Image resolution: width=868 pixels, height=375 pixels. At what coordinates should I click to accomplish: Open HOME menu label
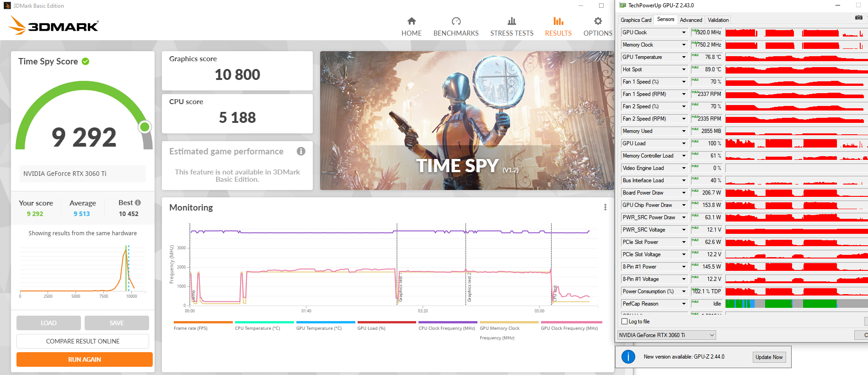(x=412, y=33)
